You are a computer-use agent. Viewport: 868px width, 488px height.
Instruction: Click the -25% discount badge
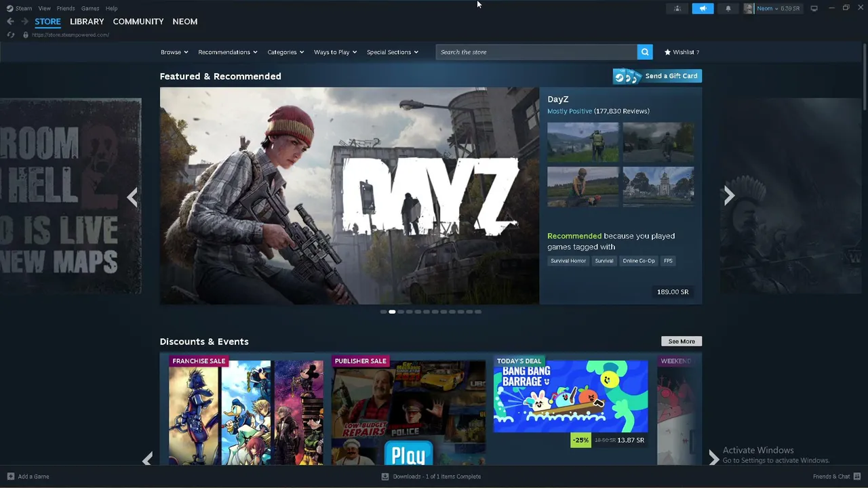580,440
